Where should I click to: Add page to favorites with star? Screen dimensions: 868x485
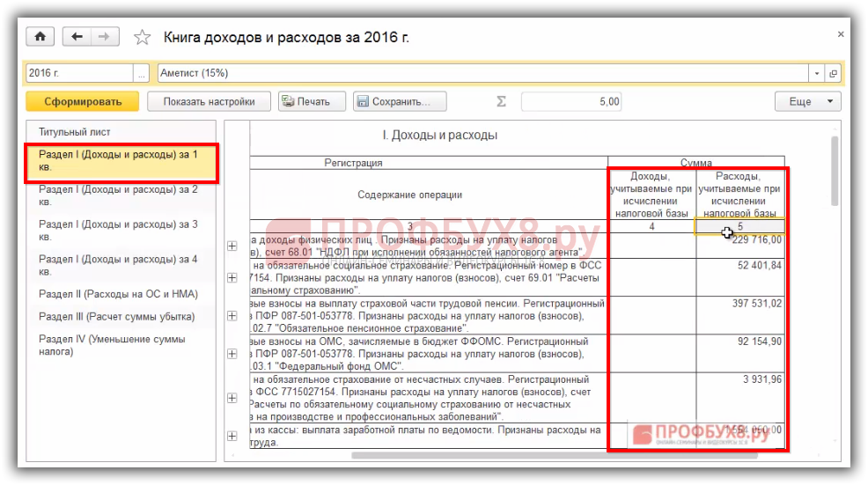pyautogui.click(x=142, y=38)
